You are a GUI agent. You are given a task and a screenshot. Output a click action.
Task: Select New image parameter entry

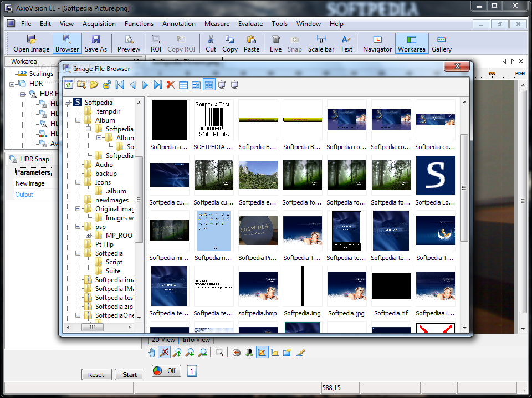point(30,183)
